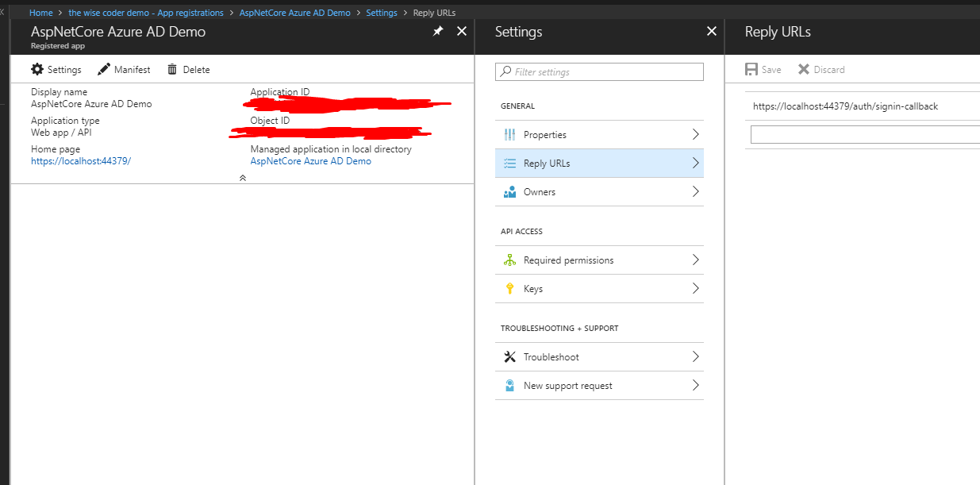Click the Save button label
This screenshot has height=485, width=980.
click(x=771, y=70)
